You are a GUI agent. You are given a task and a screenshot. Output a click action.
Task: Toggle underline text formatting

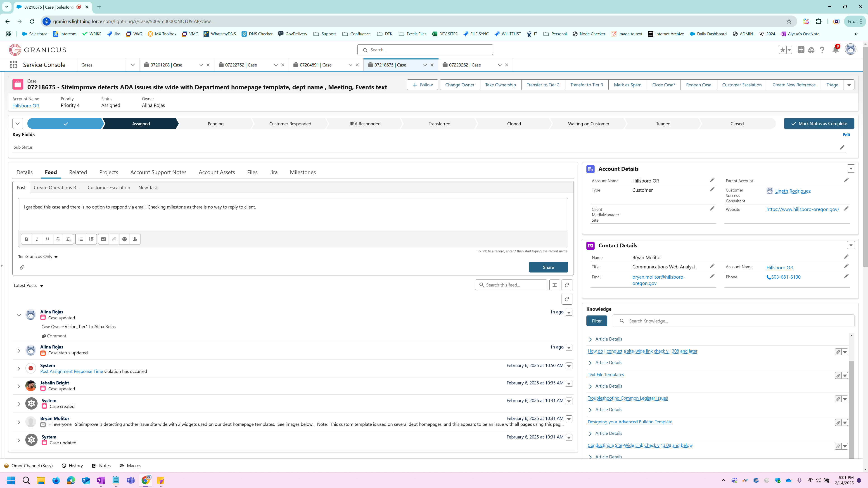click(x=47, y=239)
